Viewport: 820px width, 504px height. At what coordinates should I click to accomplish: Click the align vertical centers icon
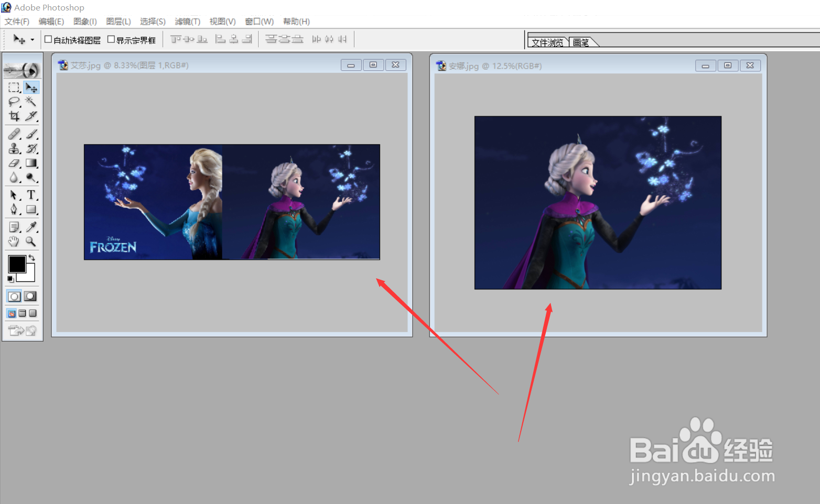pos(189,39)
